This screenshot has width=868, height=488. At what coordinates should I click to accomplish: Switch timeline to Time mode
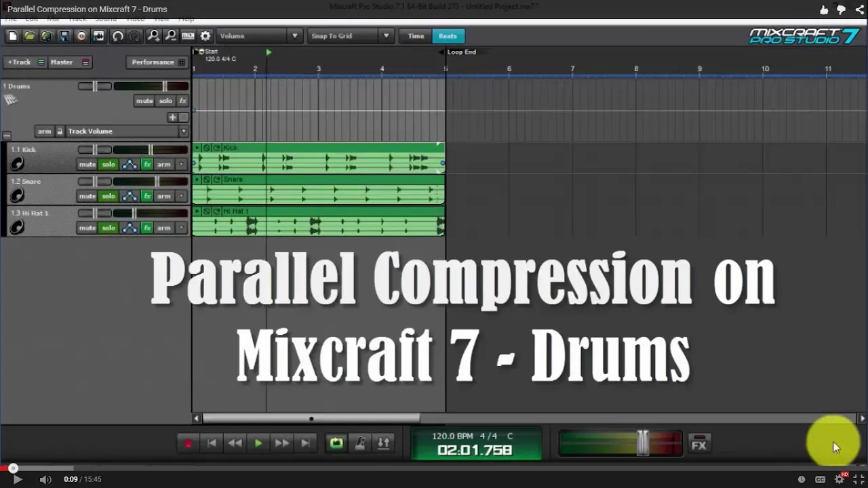coord(416,36)
